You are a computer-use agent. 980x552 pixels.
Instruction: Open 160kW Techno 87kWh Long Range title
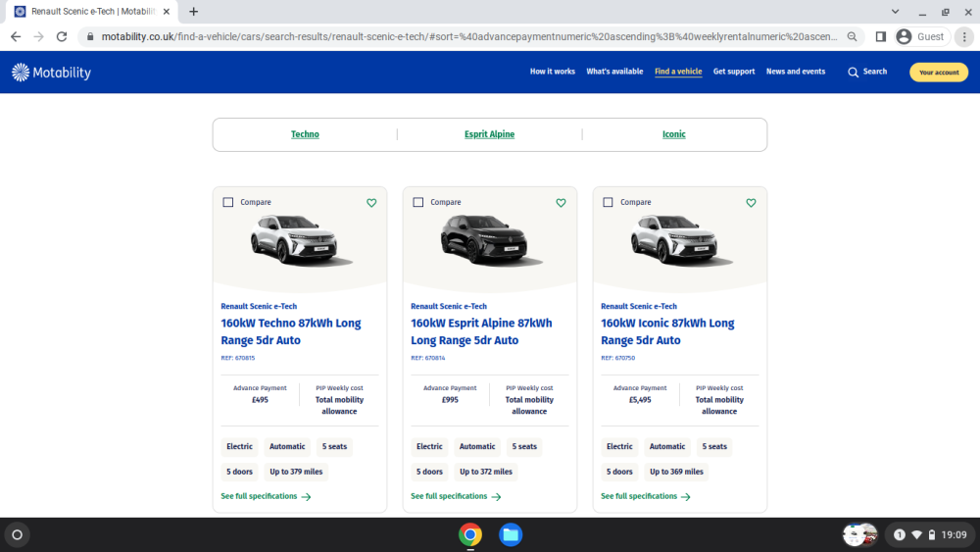[291, 331]
